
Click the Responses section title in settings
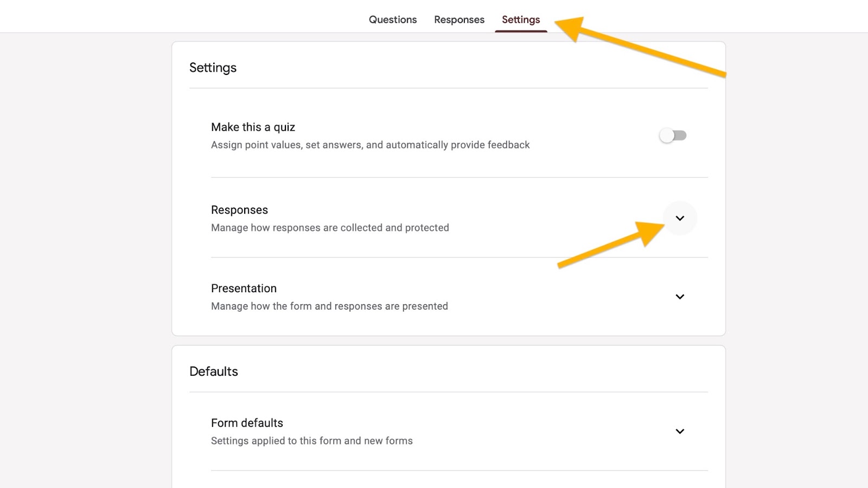(239, 210)
